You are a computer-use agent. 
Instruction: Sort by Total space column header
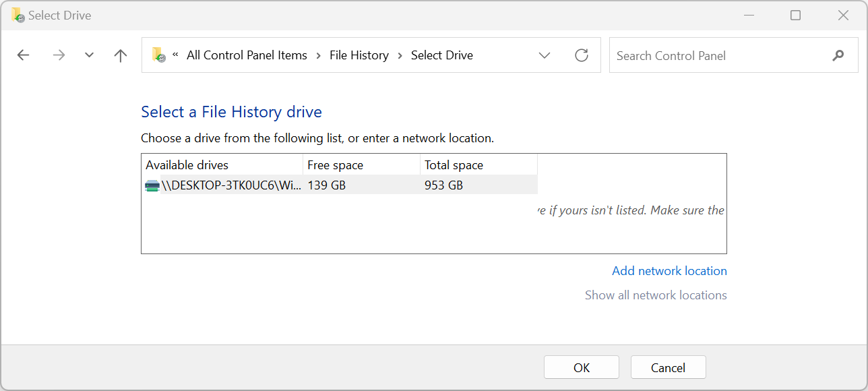click(x=478, y=165)
